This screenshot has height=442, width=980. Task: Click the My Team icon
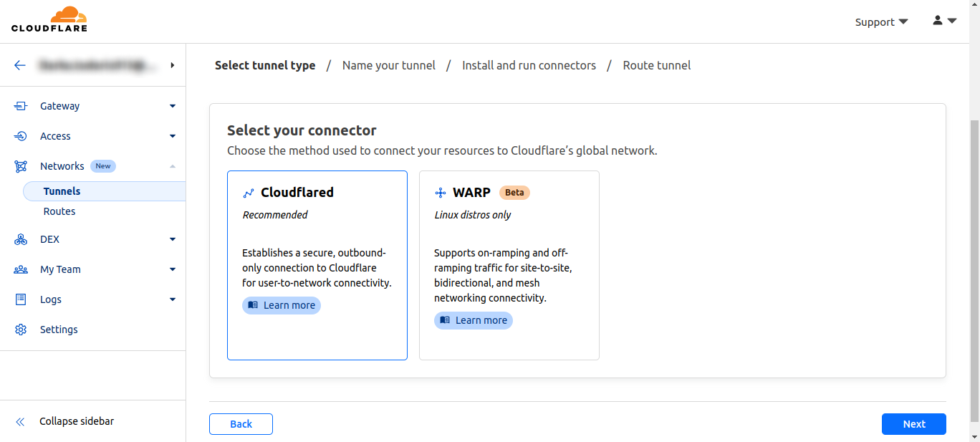coord(21,269)
